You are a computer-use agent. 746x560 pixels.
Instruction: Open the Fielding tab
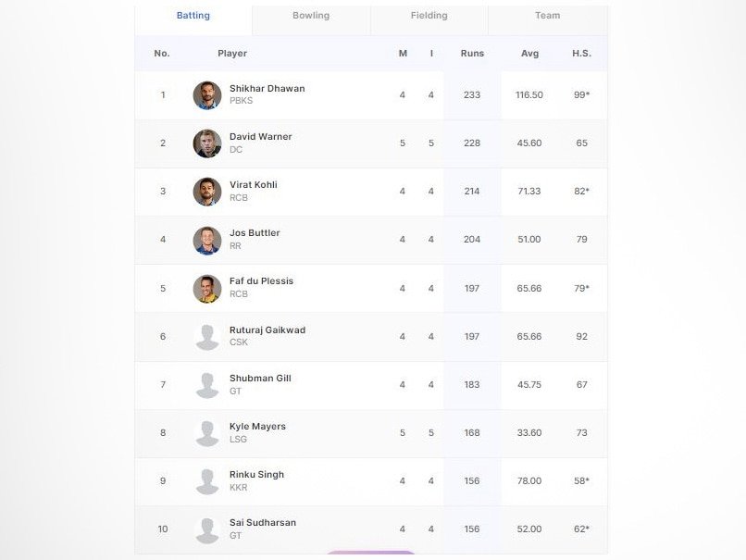(x=429, y=16)
